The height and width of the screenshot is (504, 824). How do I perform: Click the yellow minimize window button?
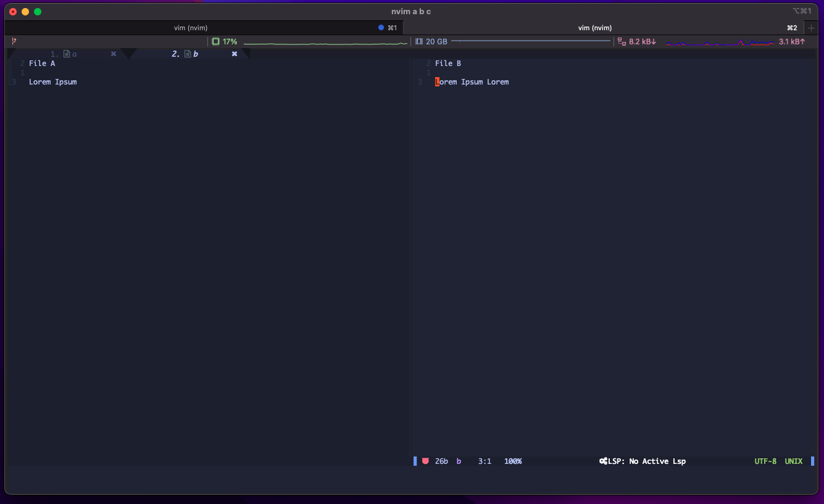coord(25,12)
